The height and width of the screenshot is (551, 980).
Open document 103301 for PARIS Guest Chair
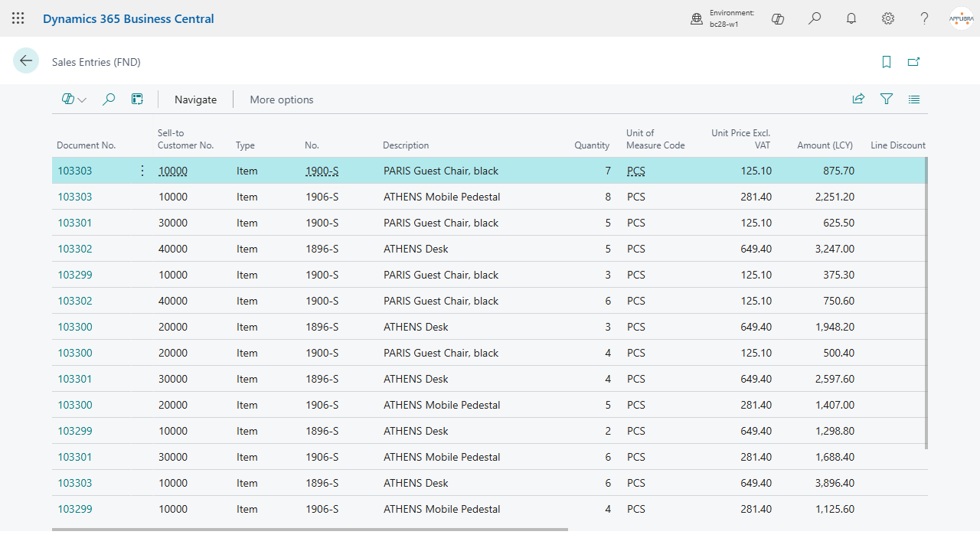[75, 223]
